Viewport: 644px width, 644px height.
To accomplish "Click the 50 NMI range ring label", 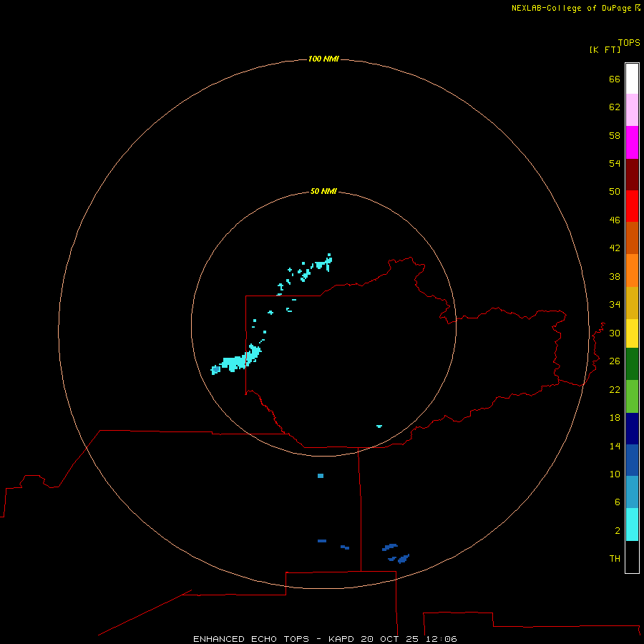I will [323, 191].
